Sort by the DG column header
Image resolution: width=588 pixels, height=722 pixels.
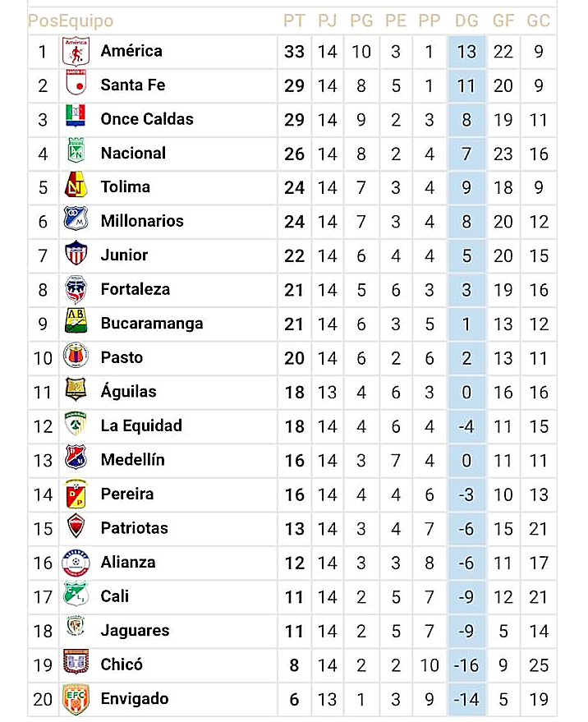point(466,21)
